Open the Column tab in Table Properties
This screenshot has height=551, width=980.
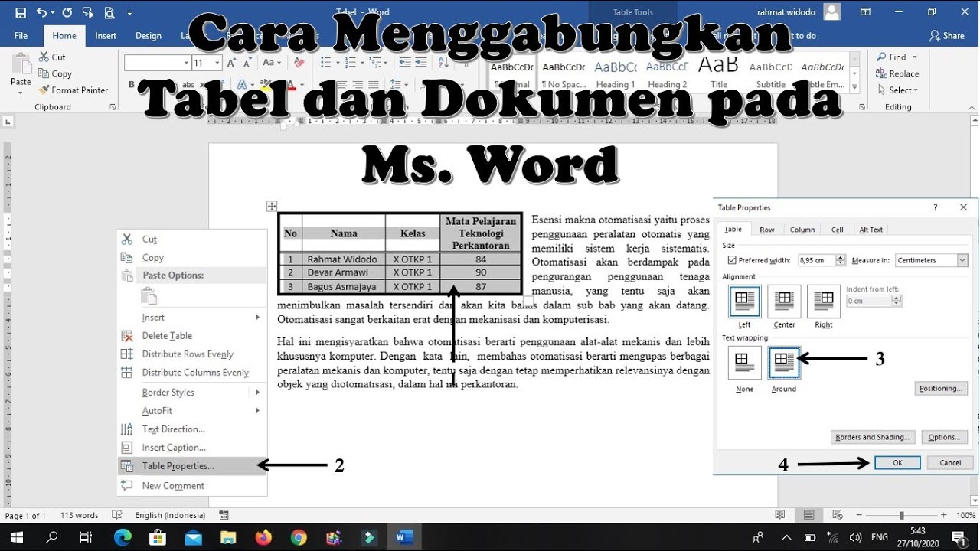pos(802,230)
